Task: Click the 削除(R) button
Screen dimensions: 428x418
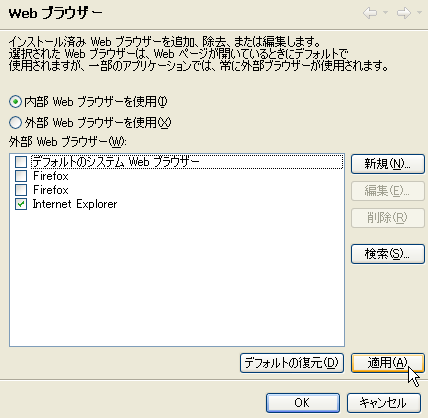Action: (x=388, y=218)
